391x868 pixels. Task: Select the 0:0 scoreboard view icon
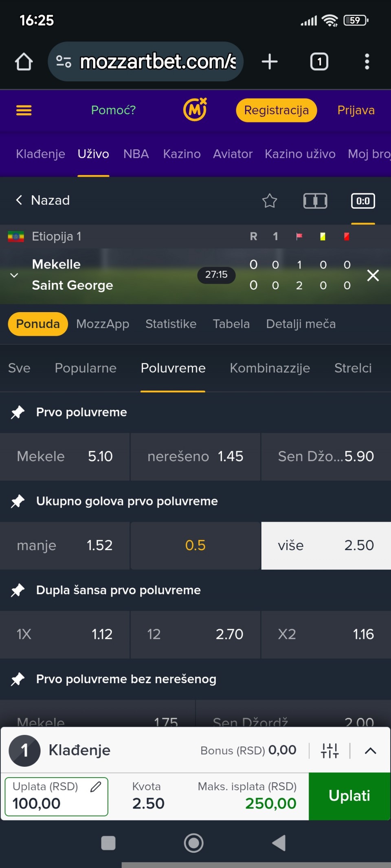pyautogui.click(x=362, y=201)
